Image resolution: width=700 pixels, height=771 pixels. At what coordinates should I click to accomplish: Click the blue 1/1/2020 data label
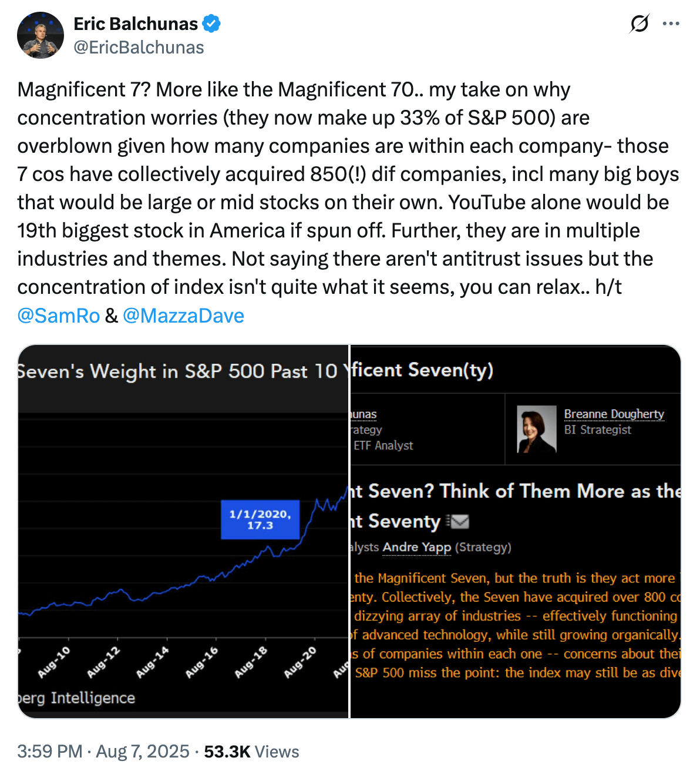[260, 519]
